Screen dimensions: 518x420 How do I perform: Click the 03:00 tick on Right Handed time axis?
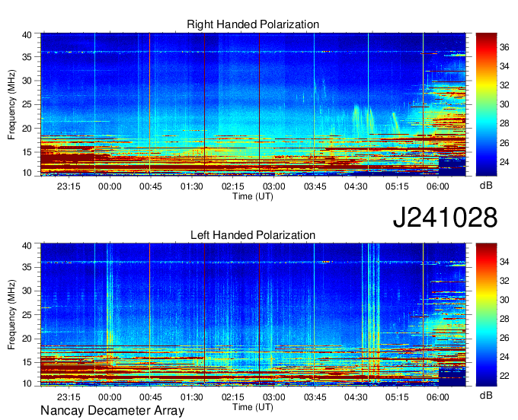coord(274,186)
